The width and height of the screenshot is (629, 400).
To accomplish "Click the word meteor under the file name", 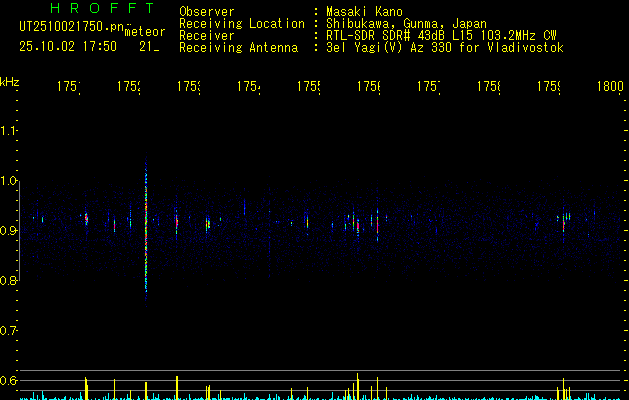I will [x=145, y=32].
